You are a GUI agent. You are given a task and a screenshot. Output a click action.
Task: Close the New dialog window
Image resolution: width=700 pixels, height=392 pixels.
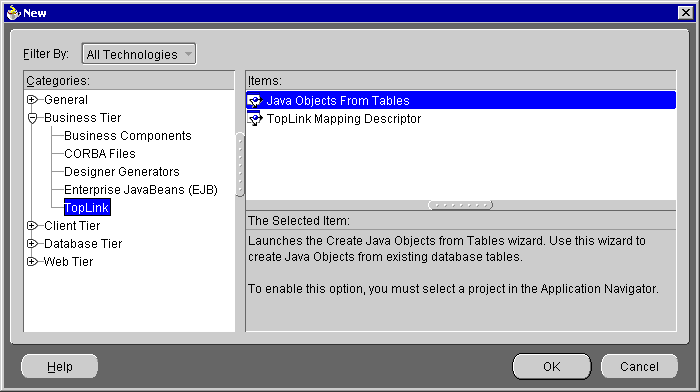pos(685,13)
